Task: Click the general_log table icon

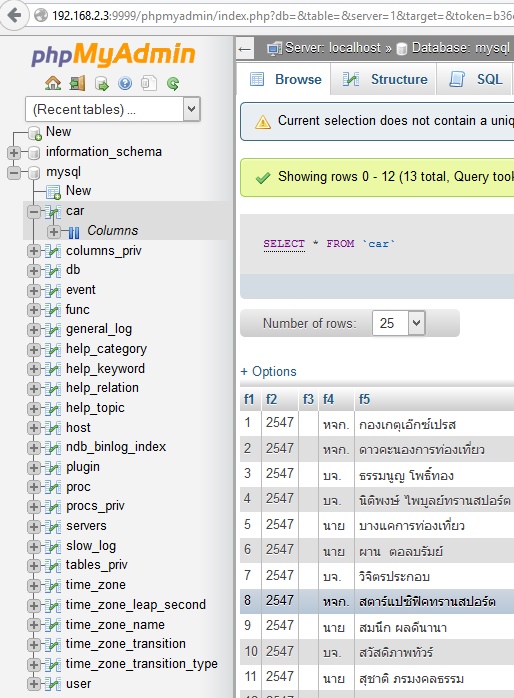Action: (x=53, y=330)
